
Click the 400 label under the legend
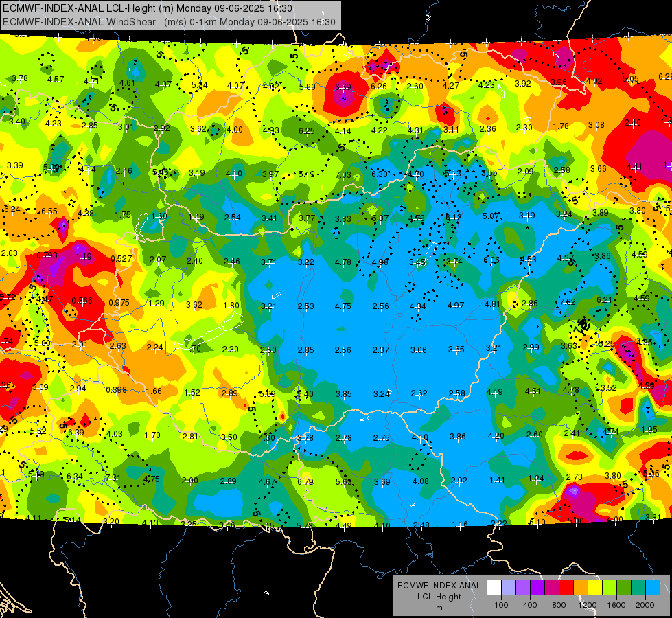click(x=530, y=605)
